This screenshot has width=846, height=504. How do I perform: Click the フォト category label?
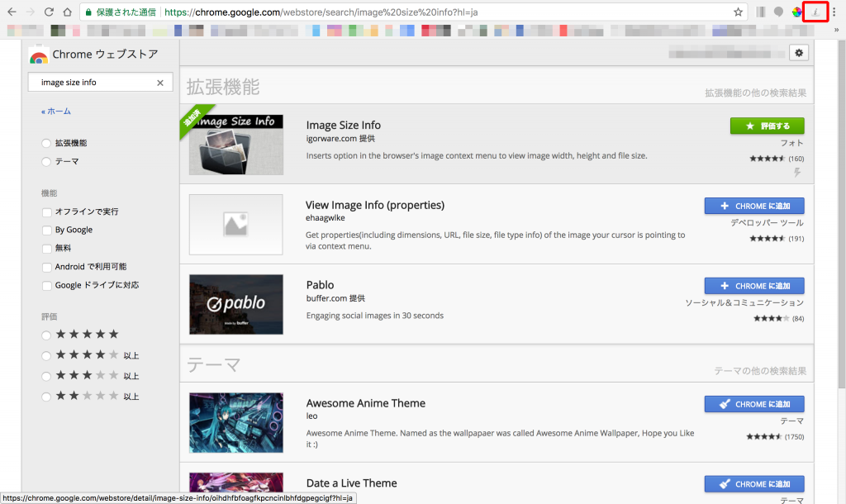click(x=792, y=143)
